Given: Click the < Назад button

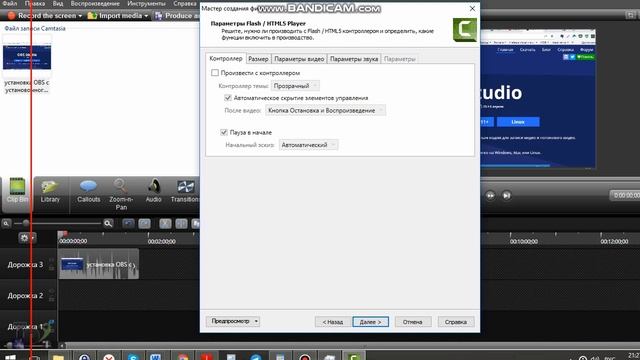Looking at the screenshot, I should coord(333,322).
